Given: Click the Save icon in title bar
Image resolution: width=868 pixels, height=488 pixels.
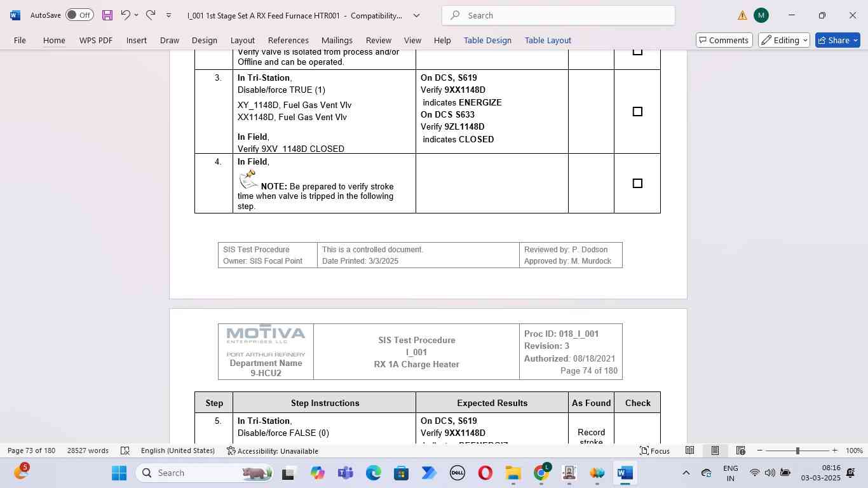Looking at the screenshot, I should point(107,15).
